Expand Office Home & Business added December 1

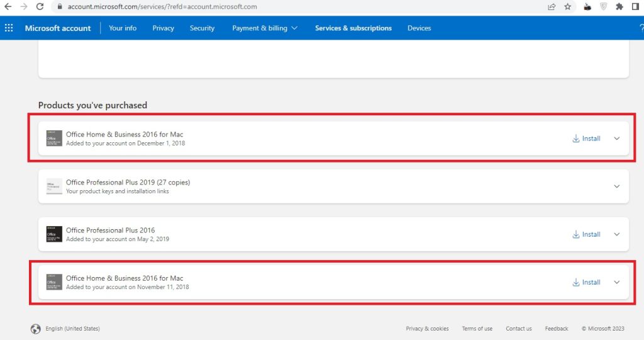(616, 139)
